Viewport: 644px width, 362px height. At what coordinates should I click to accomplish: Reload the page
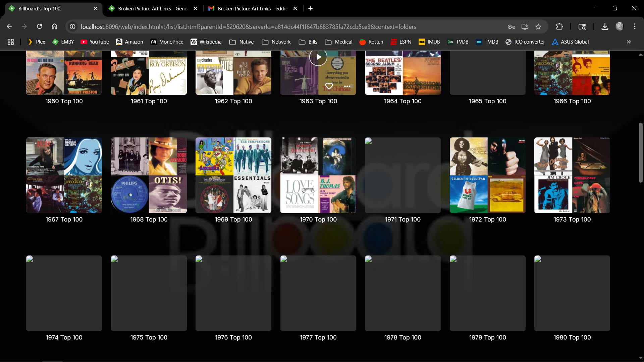click(39, 27)
